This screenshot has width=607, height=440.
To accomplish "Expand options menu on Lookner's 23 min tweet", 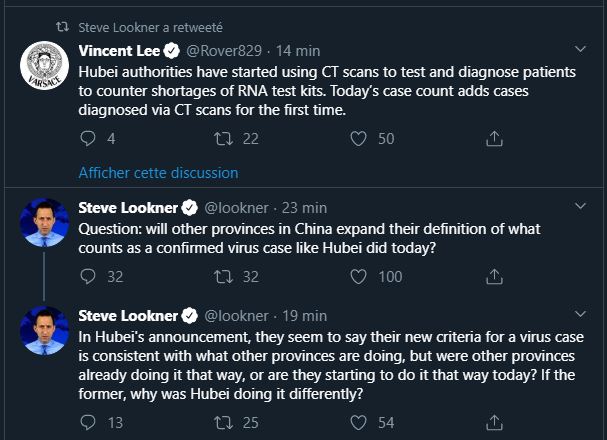I will tap(582, 207).
